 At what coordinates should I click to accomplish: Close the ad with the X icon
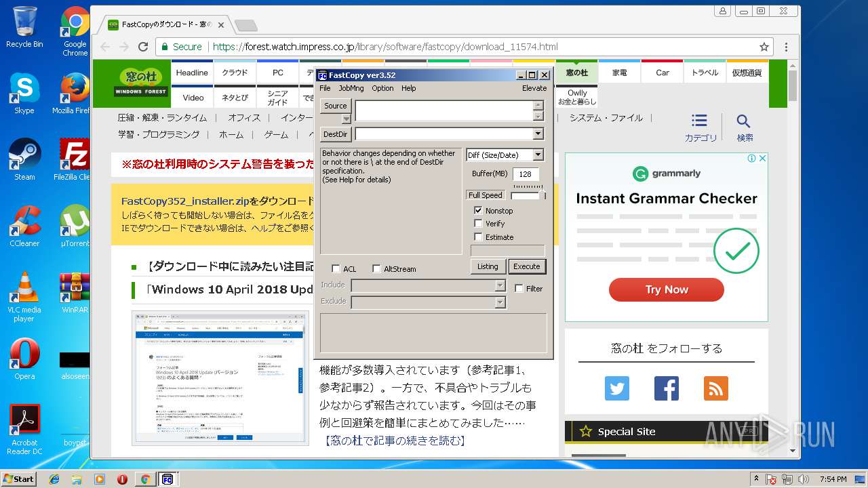pos(762,159)
